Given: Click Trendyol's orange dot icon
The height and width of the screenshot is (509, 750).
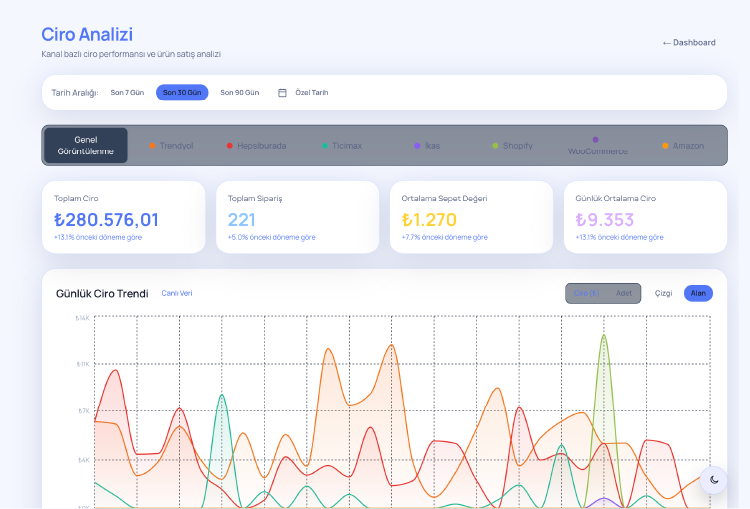Looking at the screenshot, I should pyautogui.click(x=152, y=146).
